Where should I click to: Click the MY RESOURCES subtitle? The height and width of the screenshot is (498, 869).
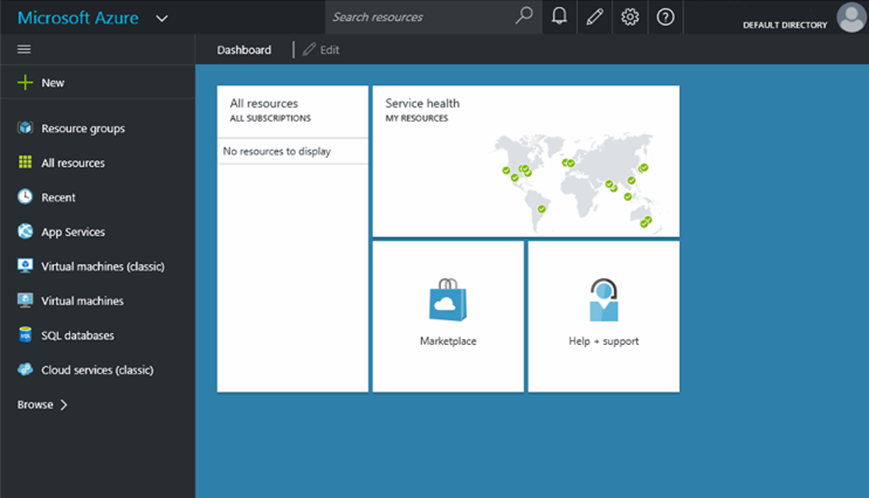(417, 118)
